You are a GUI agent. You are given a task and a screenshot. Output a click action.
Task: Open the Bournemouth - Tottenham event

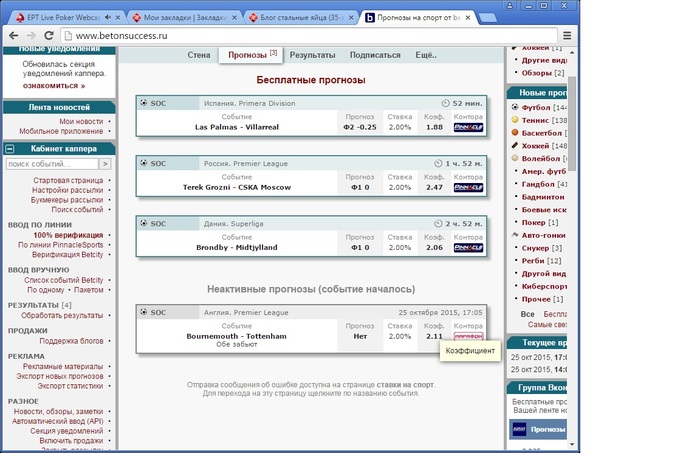[237, 336]
